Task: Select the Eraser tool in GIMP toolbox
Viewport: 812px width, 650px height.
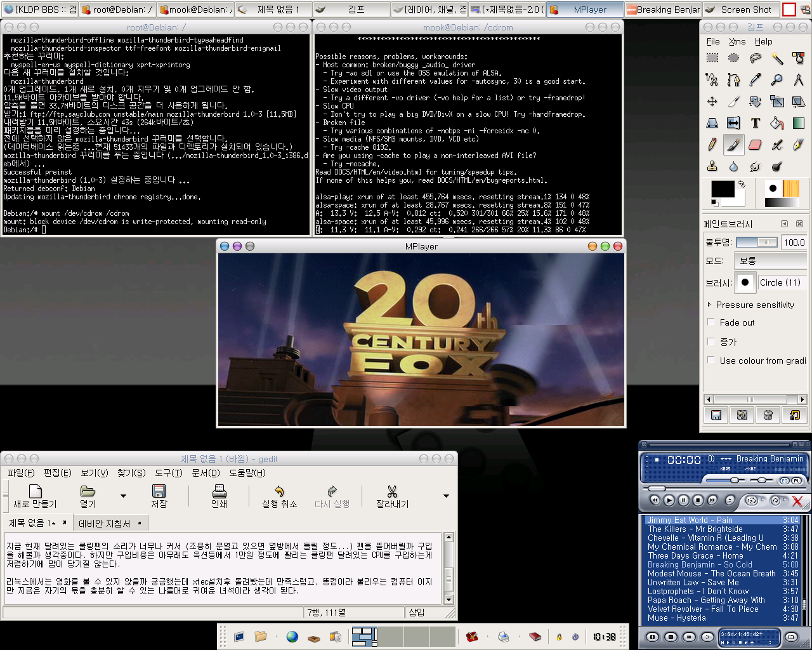Action: [x=755, y=145]
